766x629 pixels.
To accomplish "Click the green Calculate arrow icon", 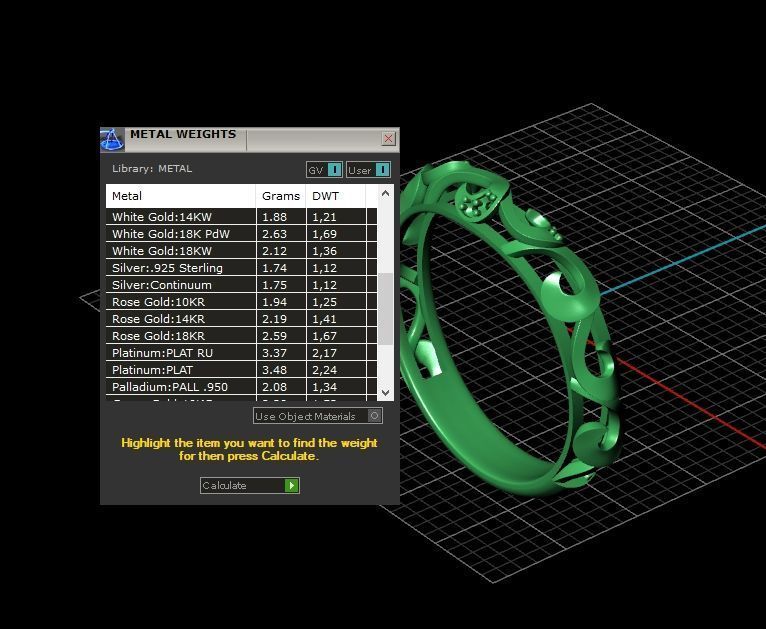I will (292, 485).
